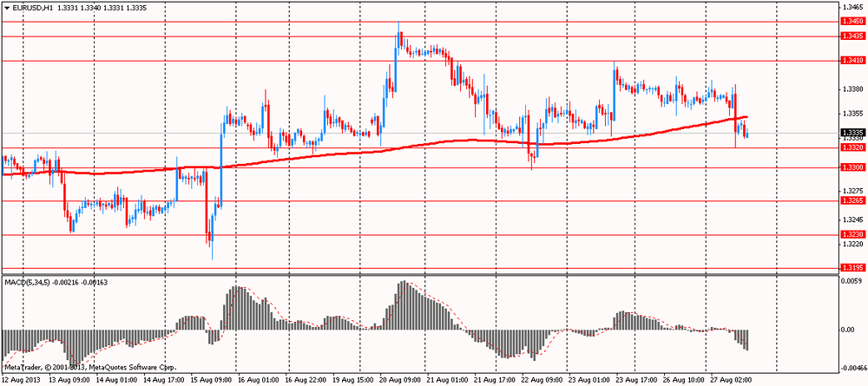Click the 27 Aug 02:00 time label

[730, 380]
